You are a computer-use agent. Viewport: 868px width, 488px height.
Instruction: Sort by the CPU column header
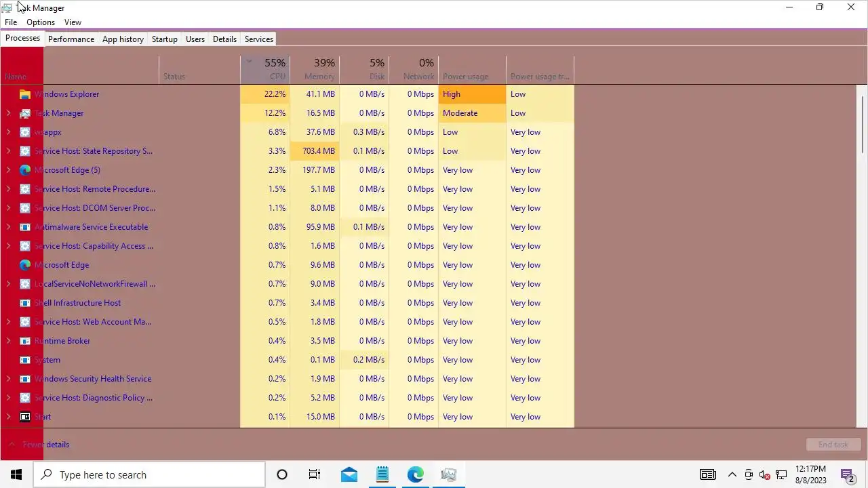[265, 70]
